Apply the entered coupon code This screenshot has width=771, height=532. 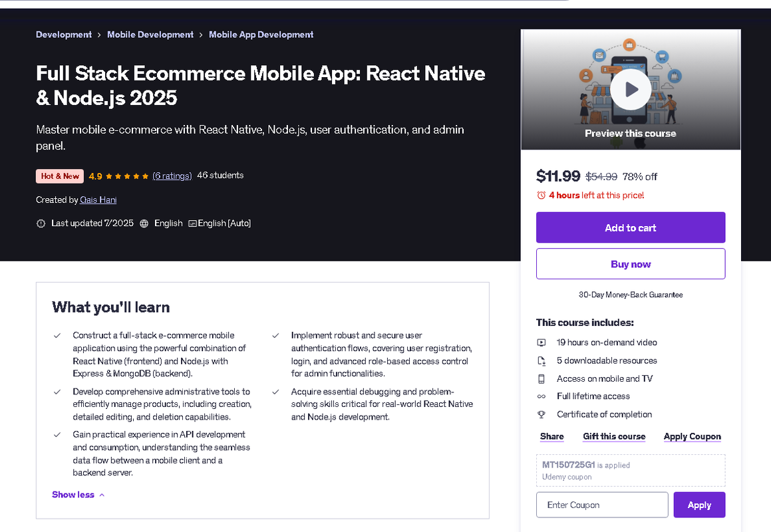pos(699,505)
